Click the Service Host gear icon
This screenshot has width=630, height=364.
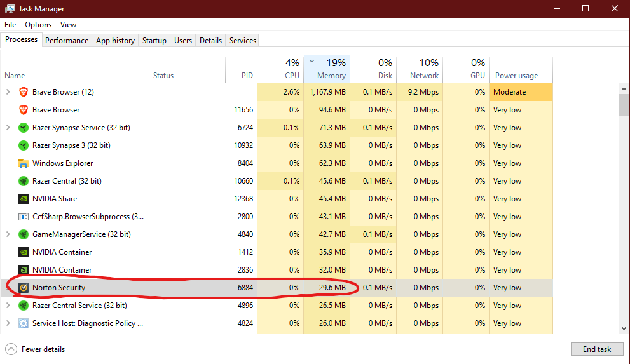24,323
